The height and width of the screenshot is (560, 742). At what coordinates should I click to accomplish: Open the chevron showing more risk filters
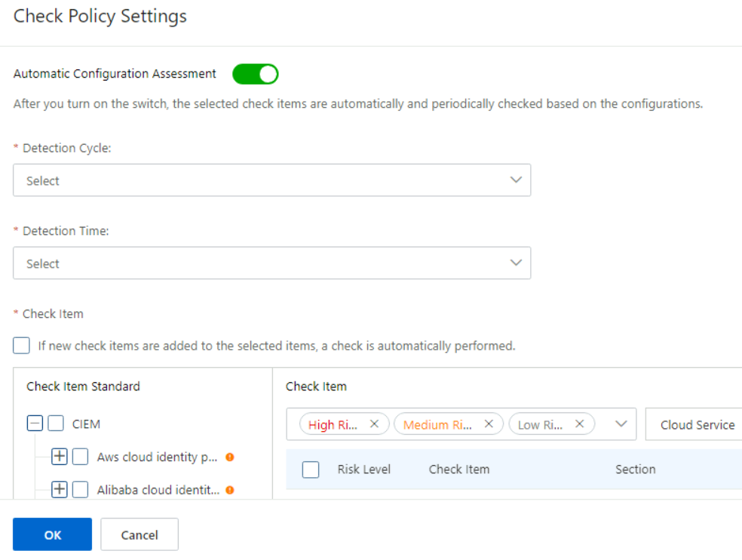621,424
